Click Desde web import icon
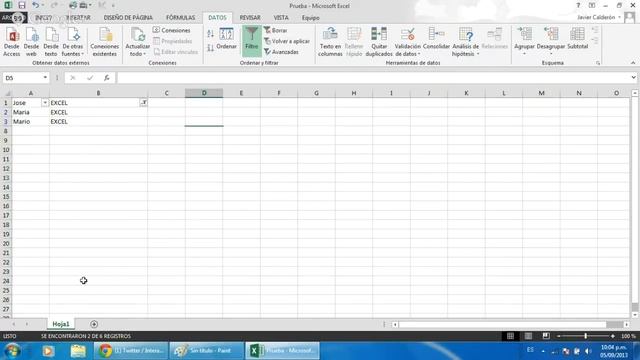Image resolution: width=640 pixels, height=360 pixels. (x=31, y=42)
